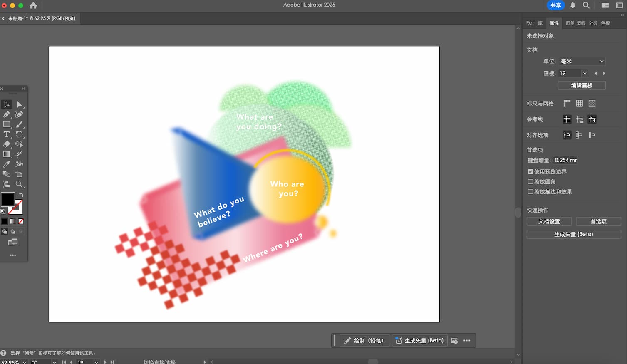The width and height of the screenshot is (627, 364).
Task: Switch to the 库 libraries tab
Action: (x=540, y=23)
